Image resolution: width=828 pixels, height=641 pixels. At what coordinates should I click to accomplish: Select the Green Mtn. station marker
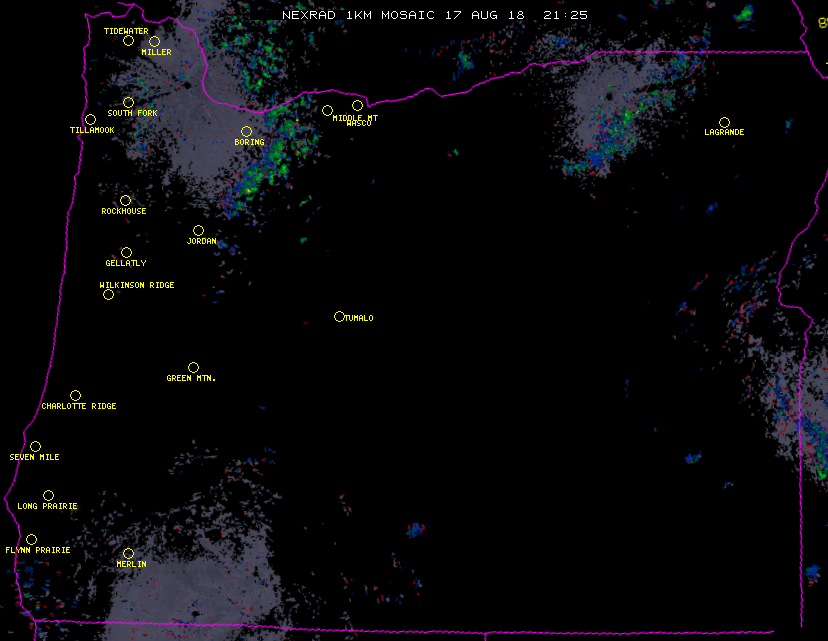click(193, 368)
